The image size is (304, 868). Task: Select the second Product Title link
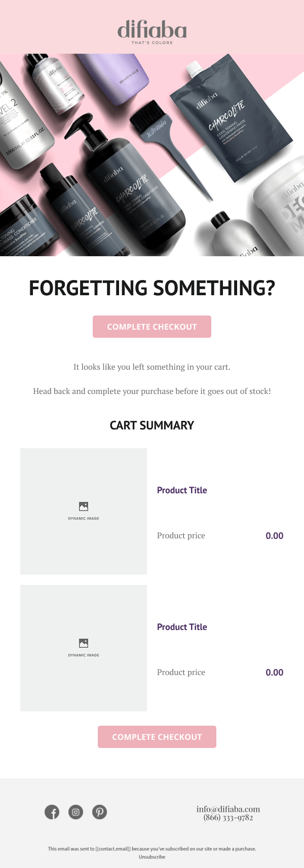click(182, 627)
